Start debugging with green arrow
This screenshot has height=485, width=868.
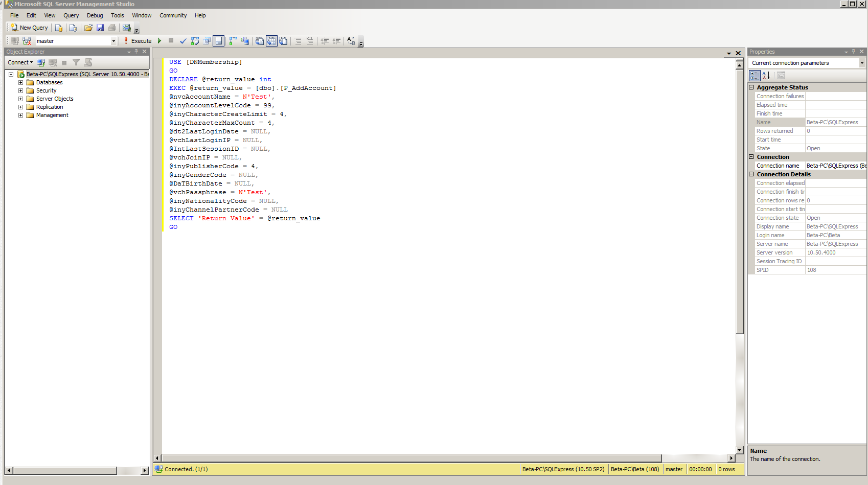[x=159, y=41]
